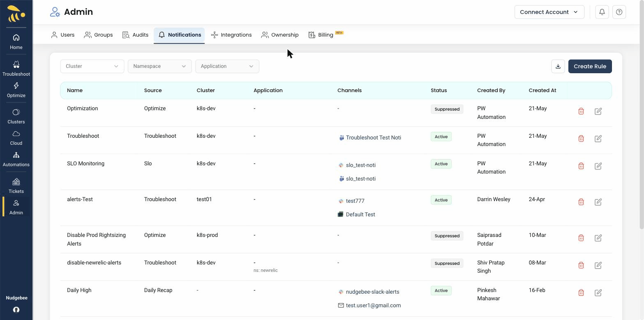
Task: Click the Name column header
Action: 75,90
